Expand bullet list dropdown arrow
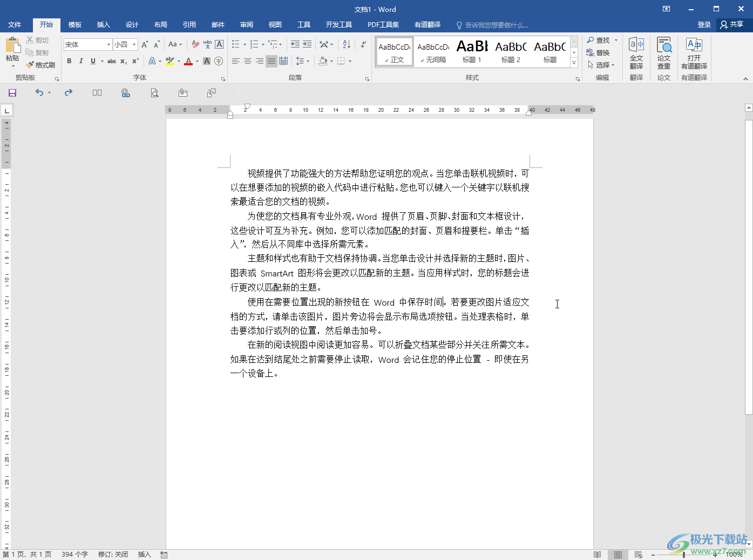Image resolution: width=753 pixels, height=560 pixels. (245, 44)
